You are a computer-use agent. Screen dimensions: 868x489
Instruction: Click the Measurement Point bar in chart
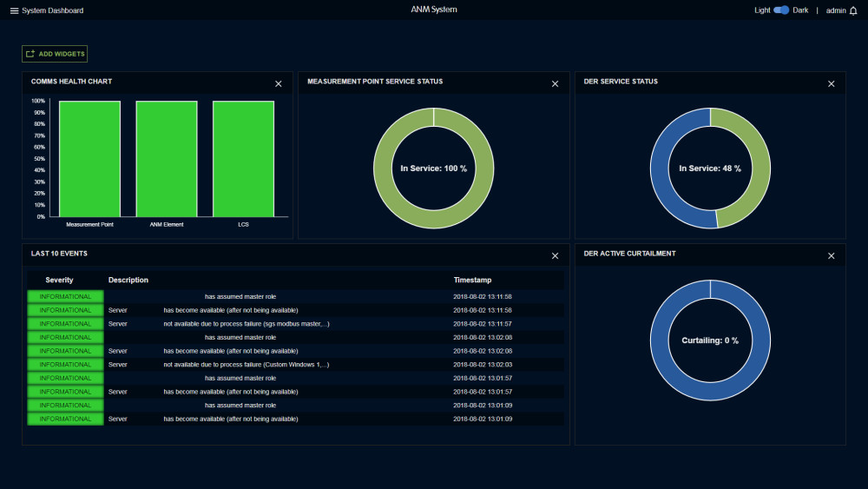pos(89,159)
